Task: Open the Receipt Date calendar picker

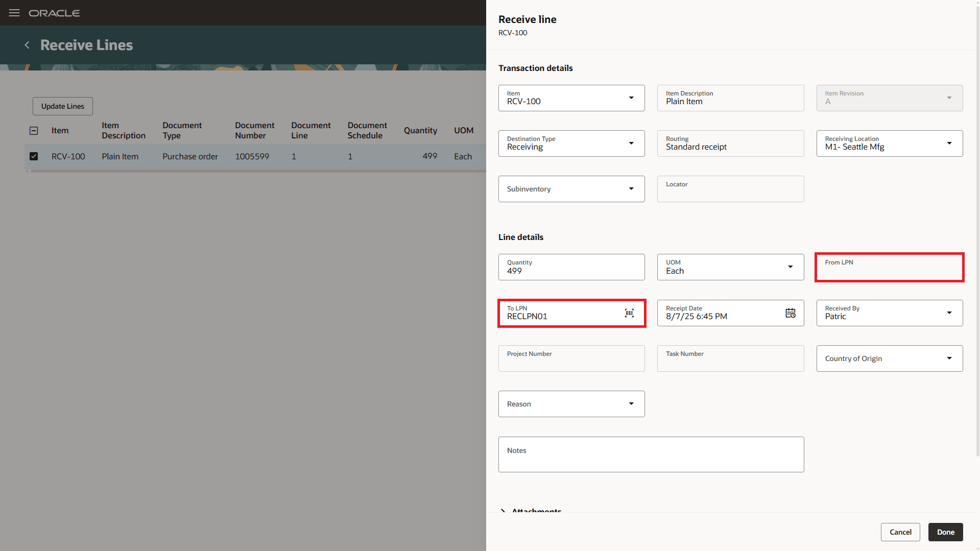Action: pyautogui.click(x=790, y=313)
